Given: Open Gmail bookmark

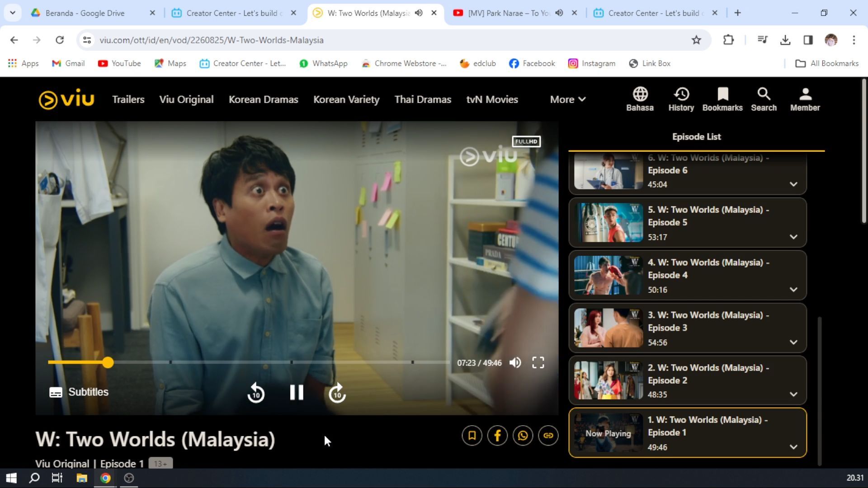Looking at the screenshot, I should [x=68, y=63].
